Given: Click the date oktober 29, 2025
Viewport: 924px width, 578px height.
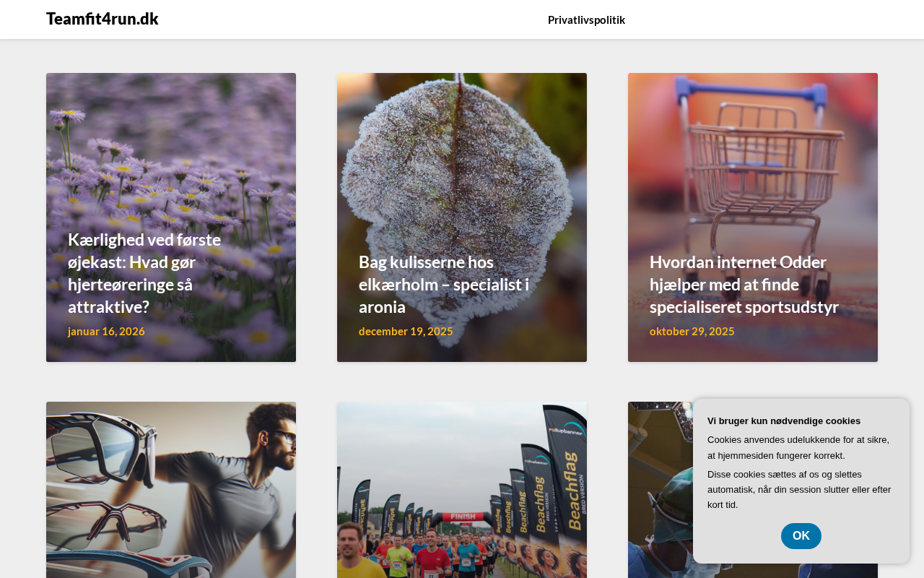Looking at the screenshot, I should point(692,331).
